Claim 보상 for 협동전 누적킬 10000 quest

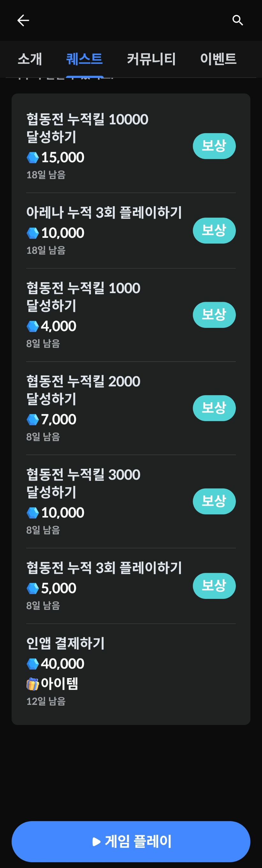click(214, 146)
